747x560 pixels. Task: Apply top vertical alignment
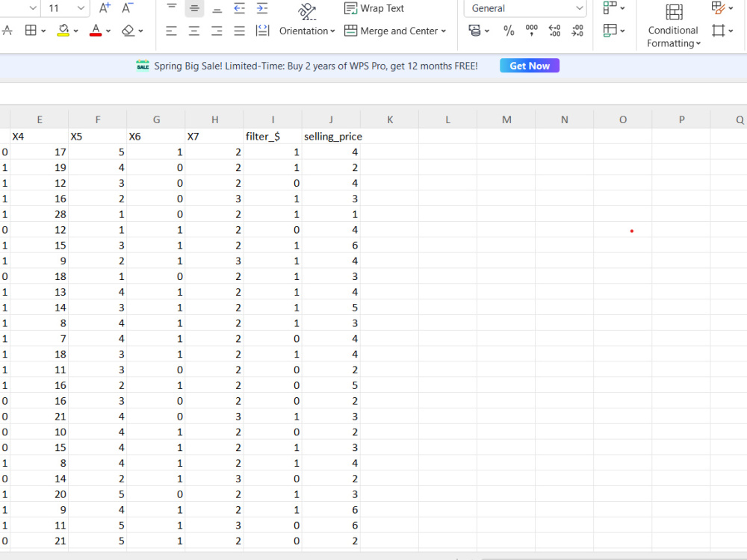172,7
